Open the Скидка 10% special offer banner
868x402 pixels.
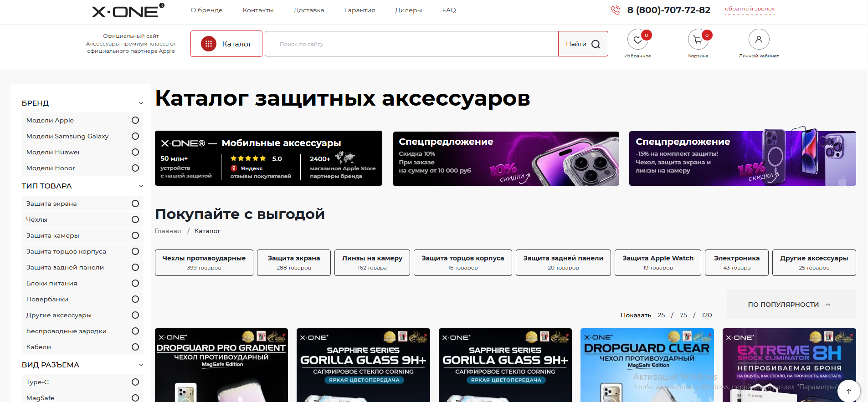coord(506,158)
